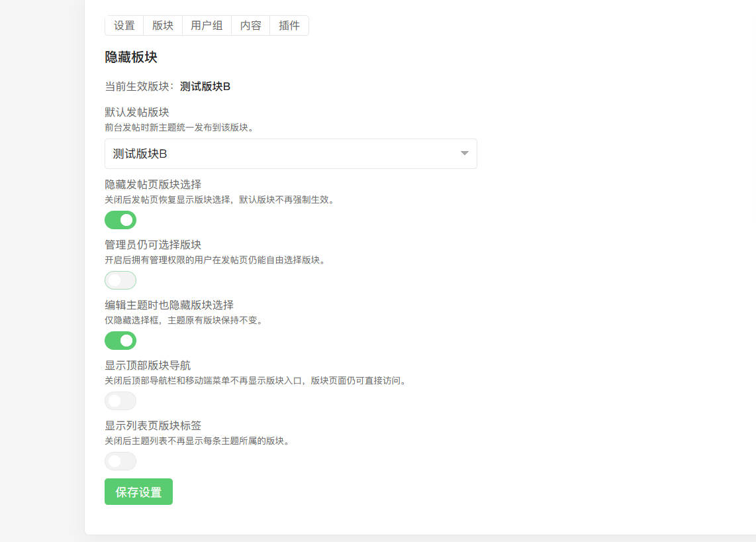Click the 编辑主题时也隐藏版块选择 label
The height and width of the screenshot is (542, 756).
tap(169, 305)
